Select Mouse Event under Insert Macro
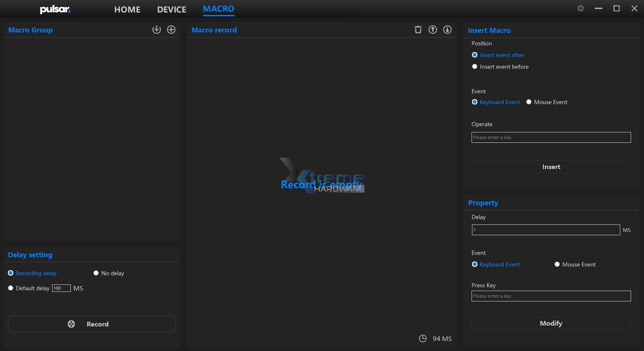The height and width of the screenshot is (351, 644). click(529, 102)
